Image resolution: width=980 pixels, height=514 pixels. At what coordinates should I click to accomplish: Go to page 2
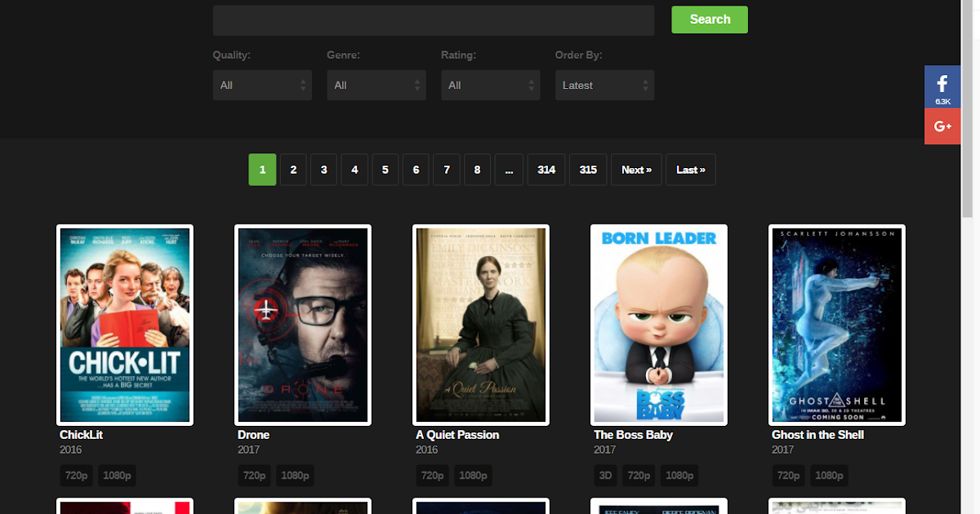(x=293, y=170)
